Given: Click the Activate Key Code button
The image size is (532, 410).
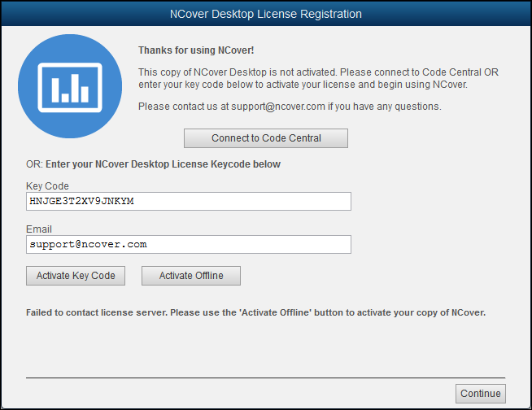Looking at the screenshot, I should (x=76, y=276).
